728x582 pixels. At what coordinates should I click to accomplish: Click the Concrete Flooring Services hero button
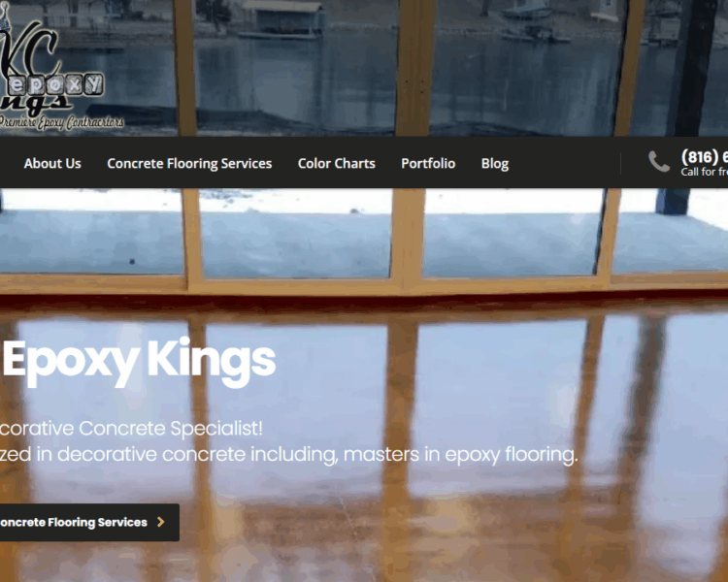coord(89,522)
